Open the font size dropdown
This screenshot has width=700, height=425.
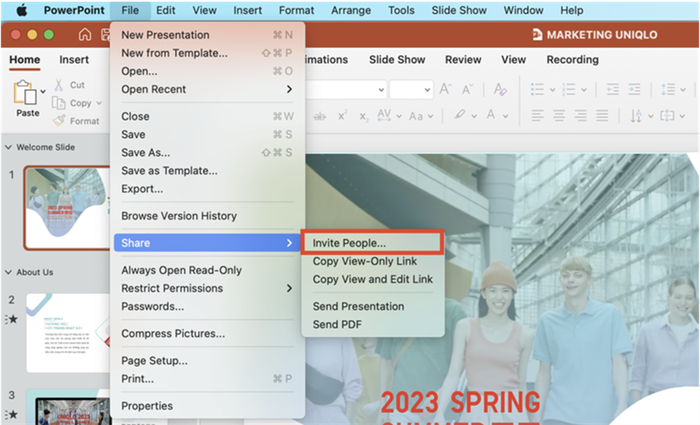427,90
